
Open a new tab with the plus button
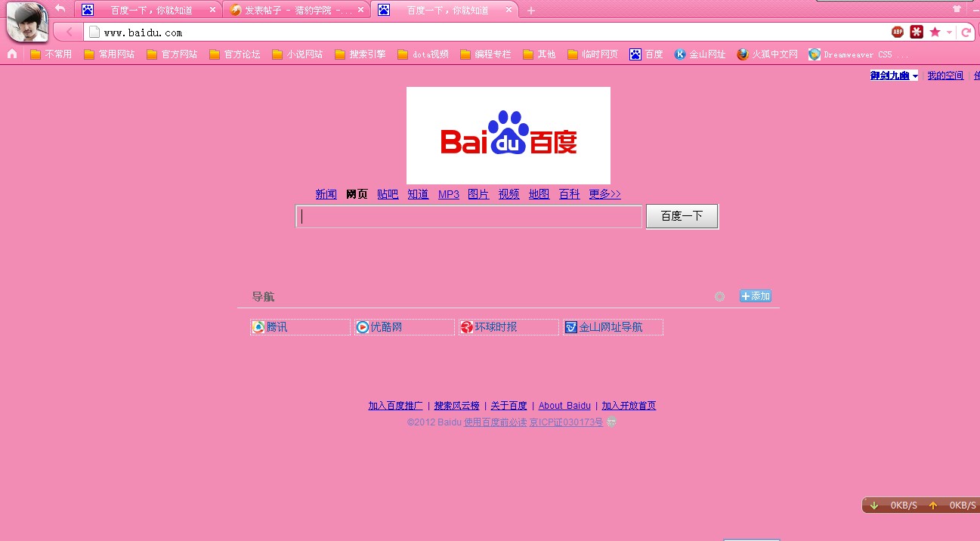click(x=531, y=11)
